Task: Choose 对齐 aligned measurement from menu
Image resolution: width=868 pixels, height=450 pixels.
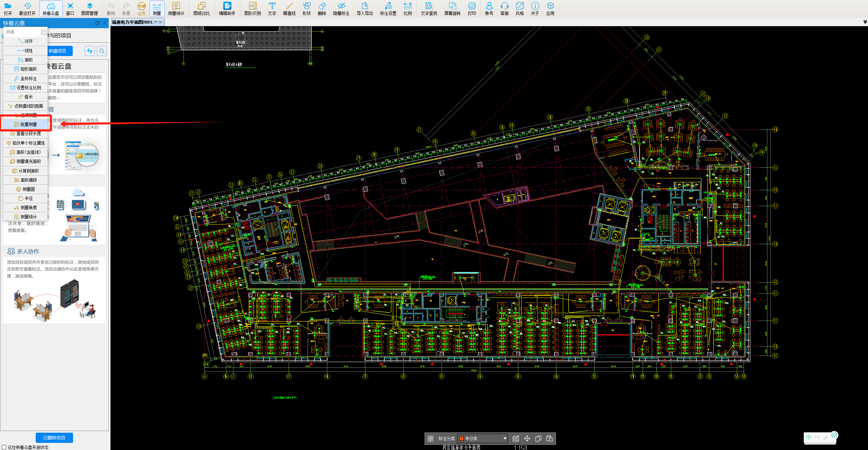Action: [25, 41]
